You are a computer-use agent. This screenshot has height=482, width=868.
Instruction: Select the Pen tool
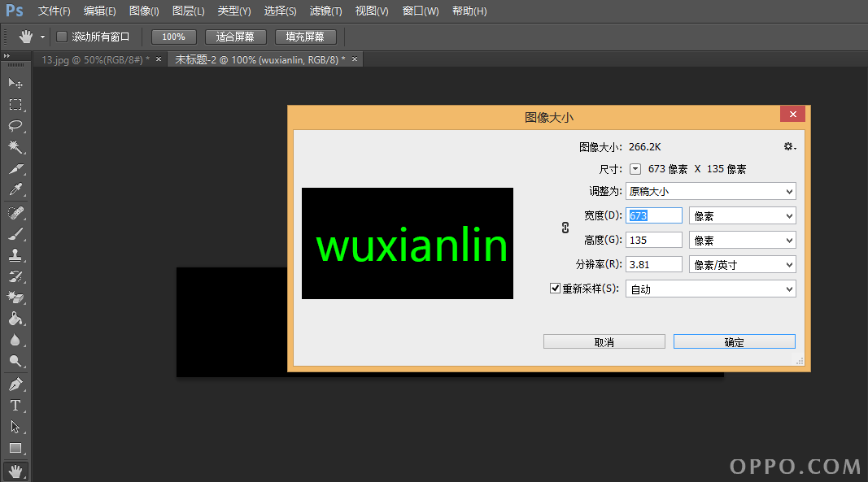click(x=15, y=384)
